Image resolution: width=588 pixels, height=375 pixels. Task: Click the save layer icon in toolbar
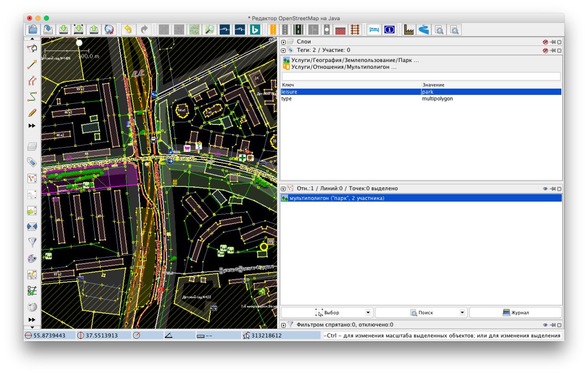pyautogui.click(x=48, y=29)
